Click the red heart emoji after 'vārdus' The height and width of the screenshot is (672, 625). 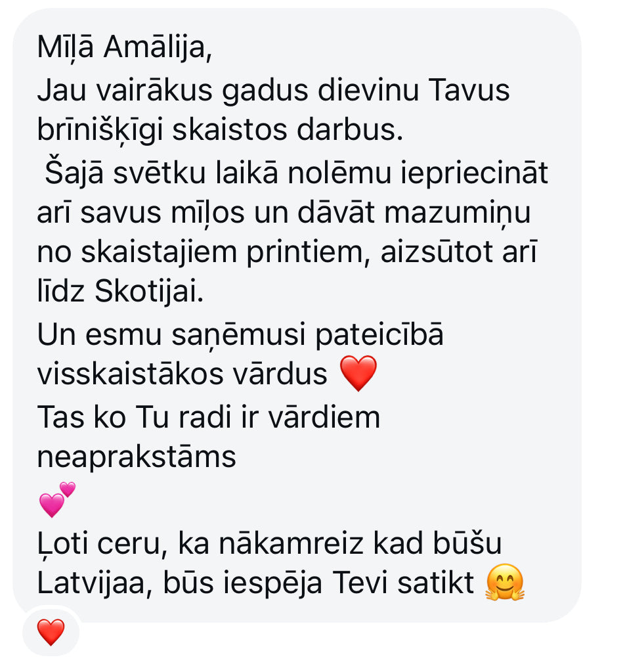pyautogui.click(x=358, y=373)
